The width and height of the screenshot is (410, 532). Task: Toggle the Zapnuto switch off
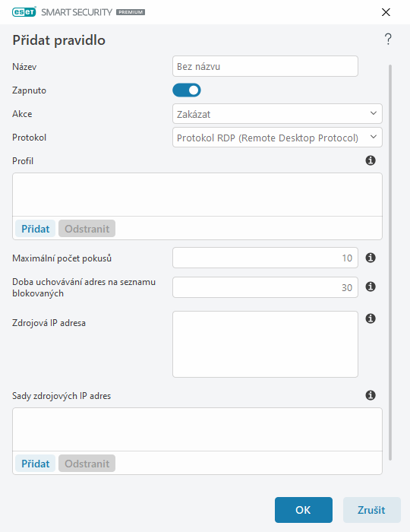(187, 90)
